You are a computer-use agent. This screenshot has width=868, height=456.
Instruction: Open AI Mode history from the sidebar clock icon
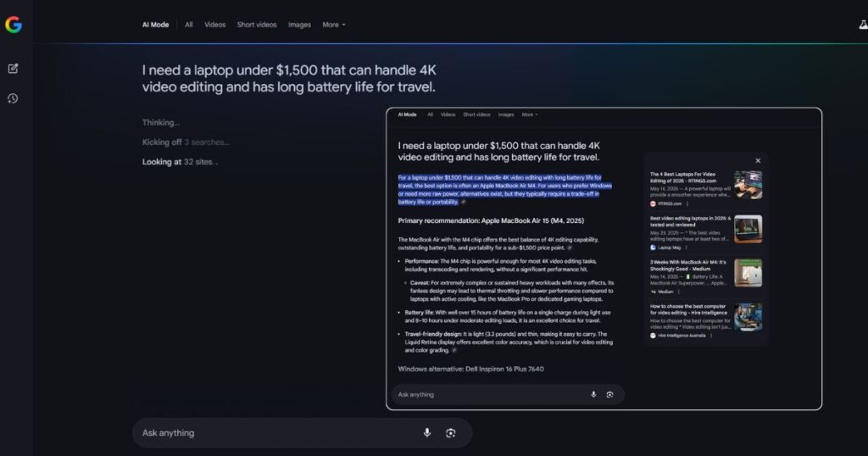[13, 98]
